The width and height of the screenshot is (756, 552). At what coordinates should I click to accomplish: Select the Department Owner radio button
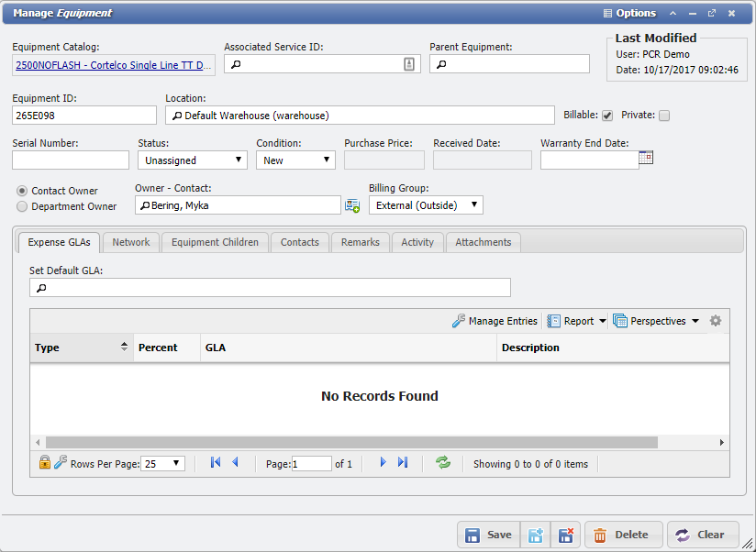(x=23, y=206)
